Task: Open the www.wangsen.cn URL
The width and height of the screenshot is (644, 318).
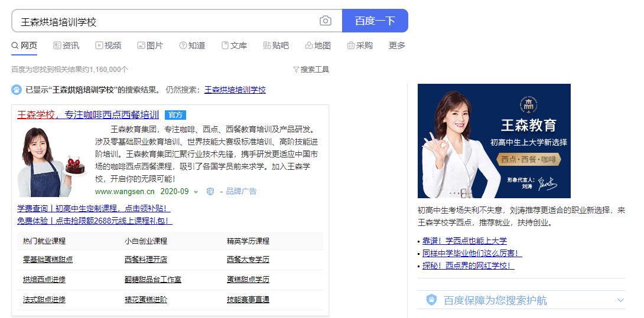Action: [x=125, y=191]
